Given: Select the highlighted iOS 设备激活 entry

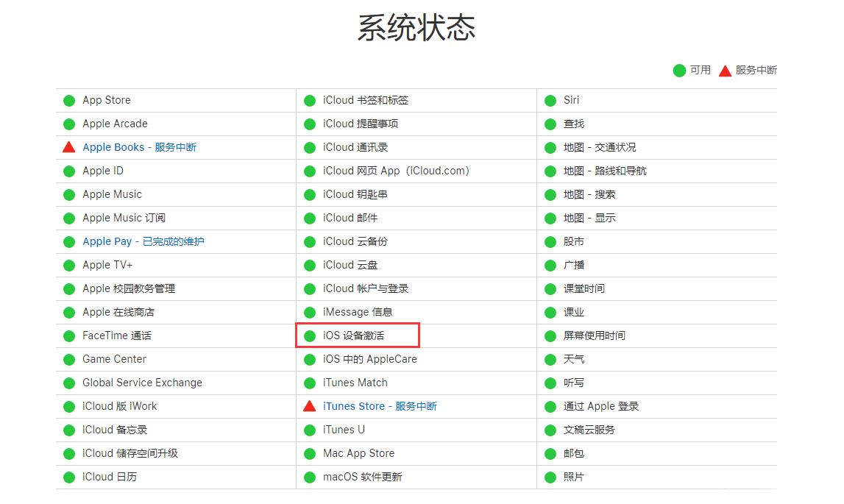Looking at the screenshot, I should [358, 336].
